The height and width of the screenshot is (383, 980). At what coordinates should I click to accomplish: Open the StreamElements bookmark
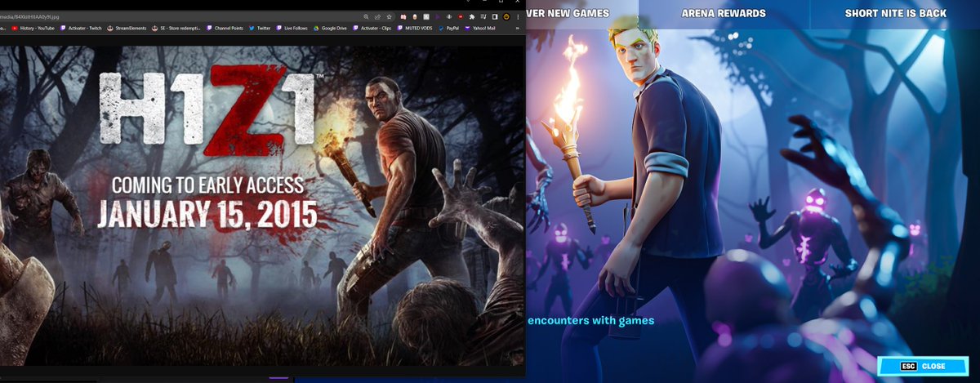click(127, 29)
